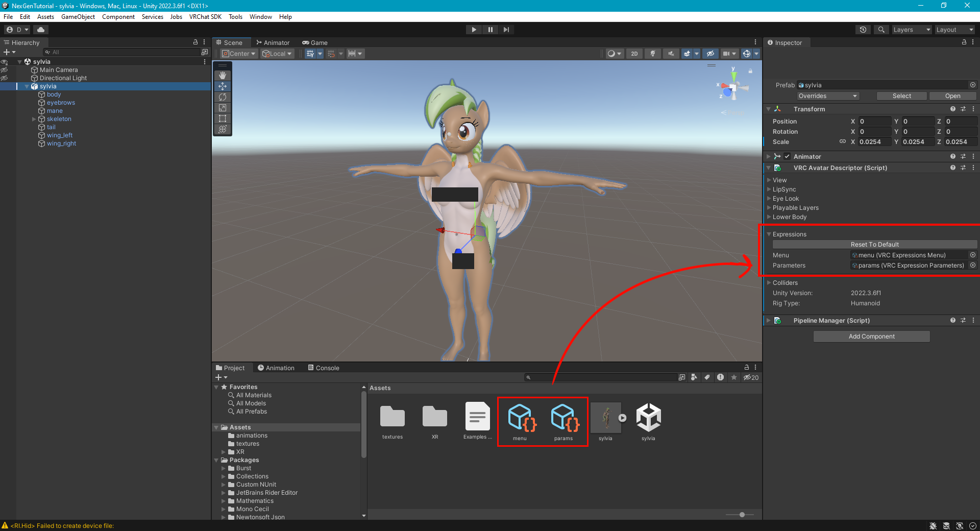Open the Undo History icon
Viewport: 980px width, 531px height.
click(x=863, y=30)
